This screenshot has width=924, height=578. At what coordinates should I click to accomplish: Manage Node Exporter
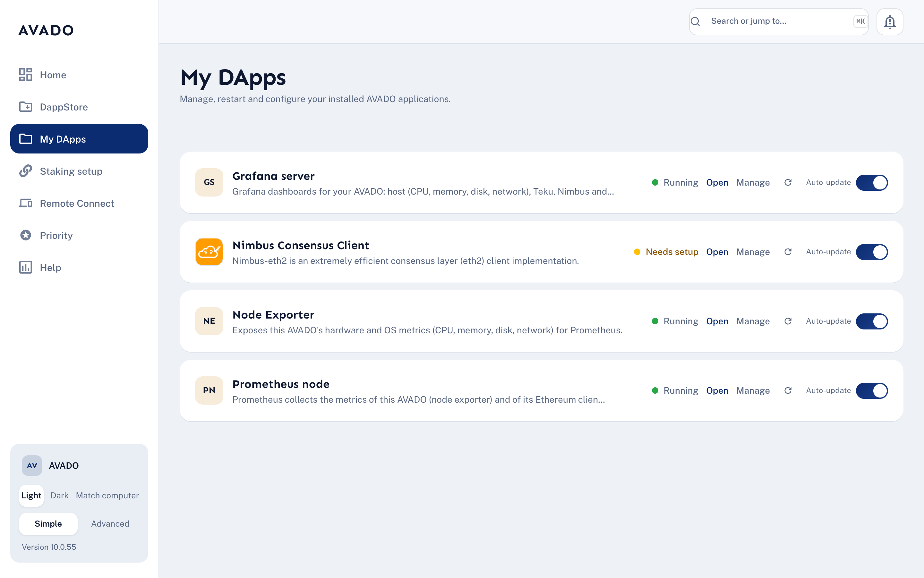pos(753,321)
